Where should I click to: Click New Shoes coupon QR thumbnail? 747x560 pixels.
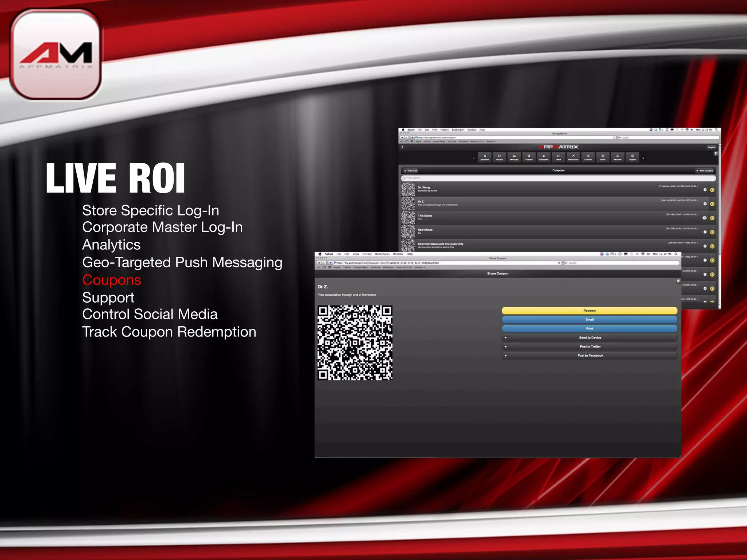point(408,232)
